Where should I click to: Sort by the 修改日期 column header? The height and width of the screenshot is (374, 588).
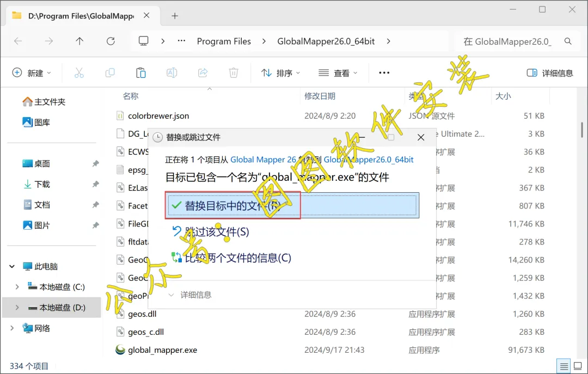point(320,96)
